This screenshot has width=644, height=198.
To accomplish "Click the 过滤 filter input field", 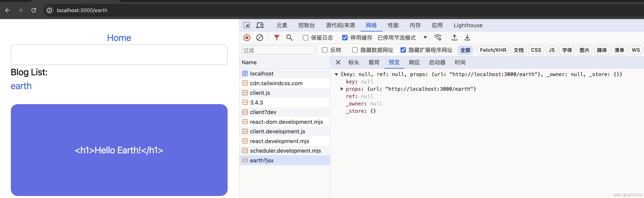I will click(279, 50).
